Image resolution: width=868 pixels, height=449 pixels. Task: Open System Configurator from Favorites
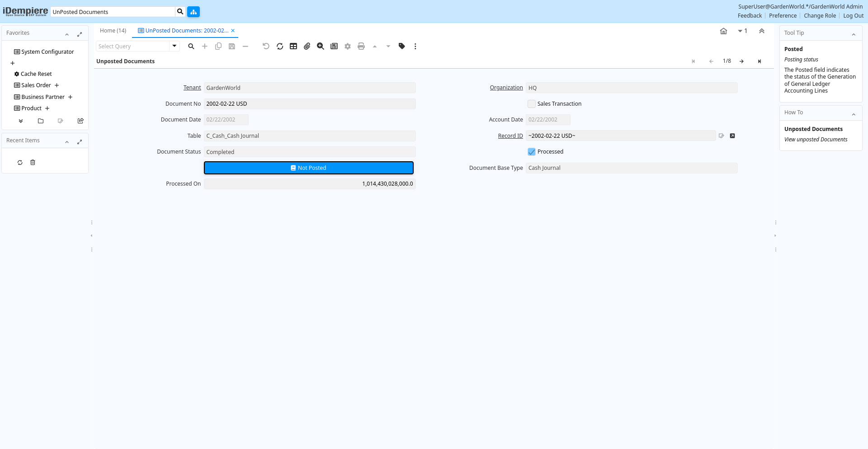[47, 52]
